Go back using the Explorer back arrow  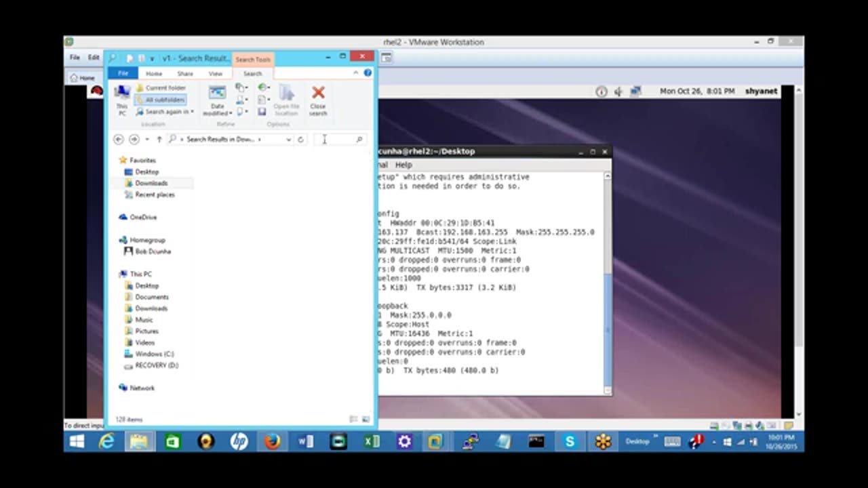pyautogui.click(x=118, y=139)
